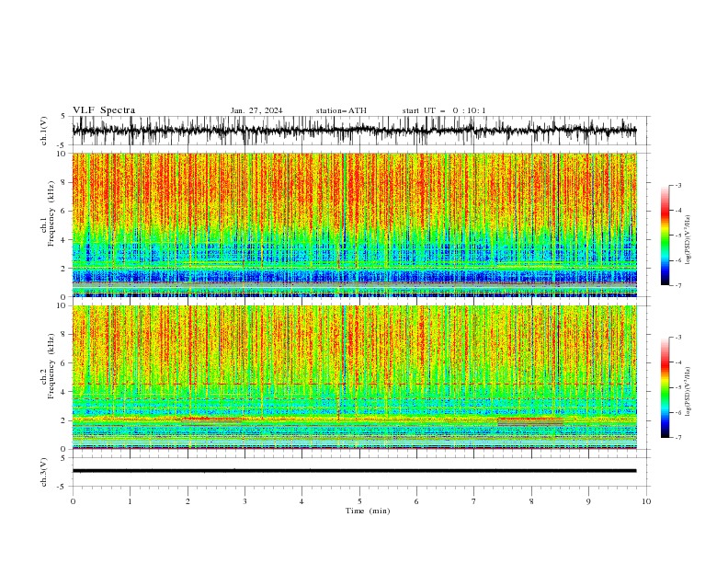Click the time axis tick label '0'

73,501
